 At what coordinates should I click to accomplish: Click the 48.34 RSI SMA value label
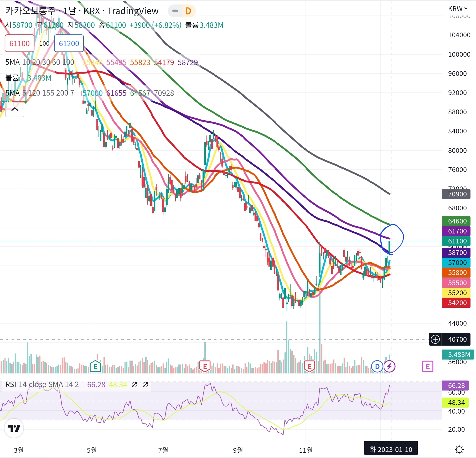[x=456, y=403]
